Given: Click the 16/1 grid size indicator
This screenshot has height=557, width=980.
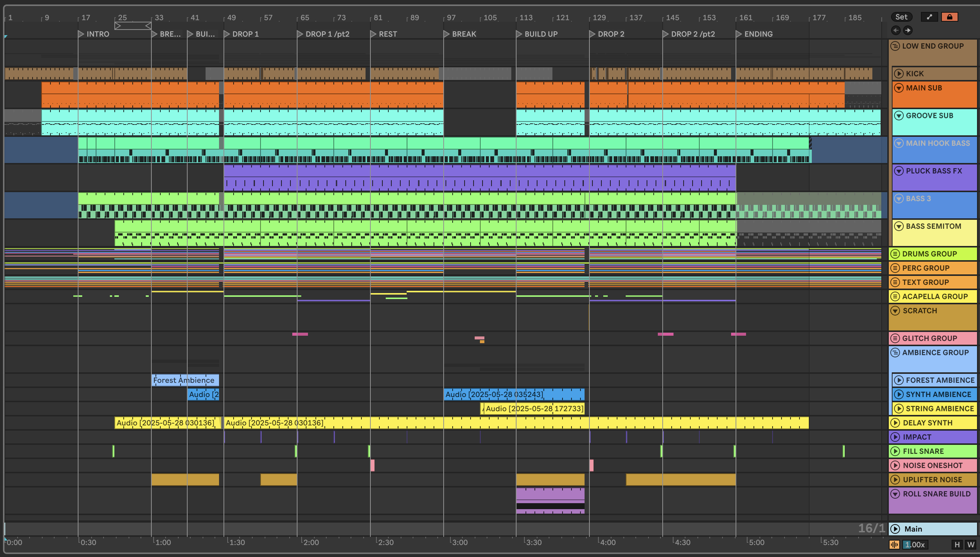Looking at the screenshot, I should (871, 528).
